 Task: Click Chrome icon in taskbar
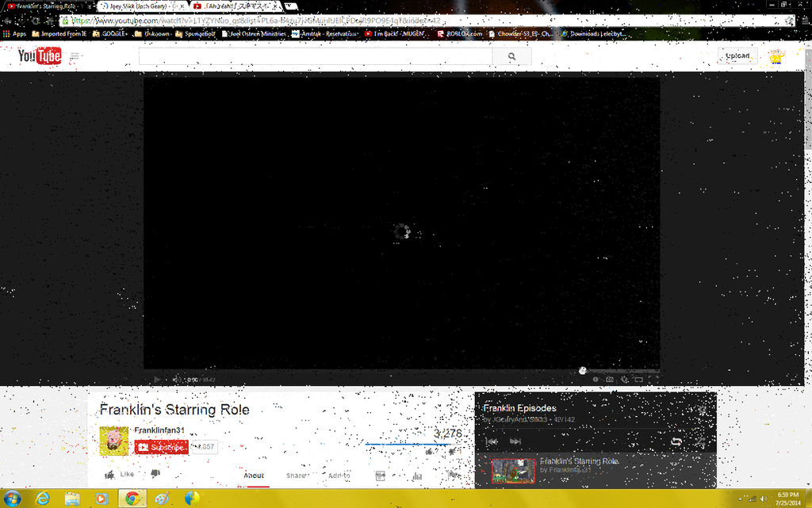[132, 498]
